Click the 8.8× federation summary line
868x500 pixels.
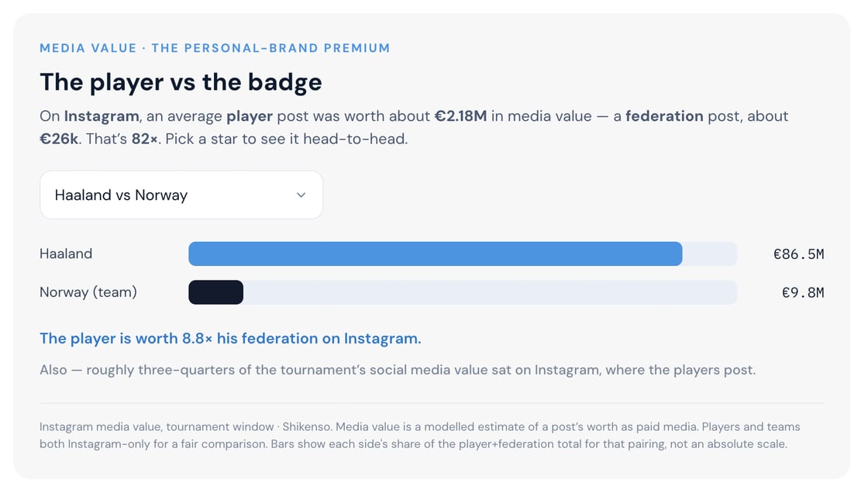230,338
